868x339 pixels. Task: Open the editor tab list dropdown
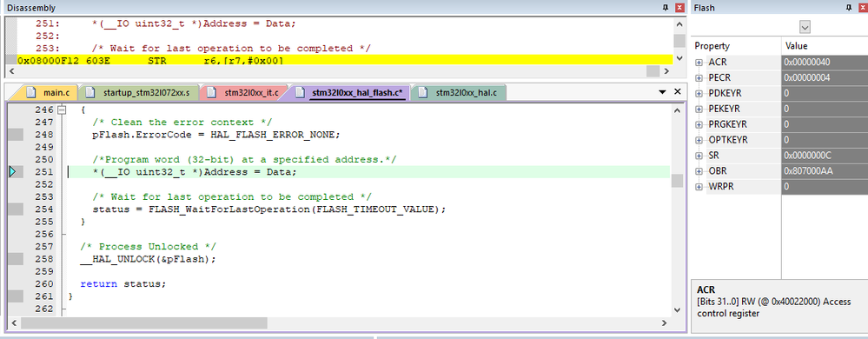(x=662, y=92)
